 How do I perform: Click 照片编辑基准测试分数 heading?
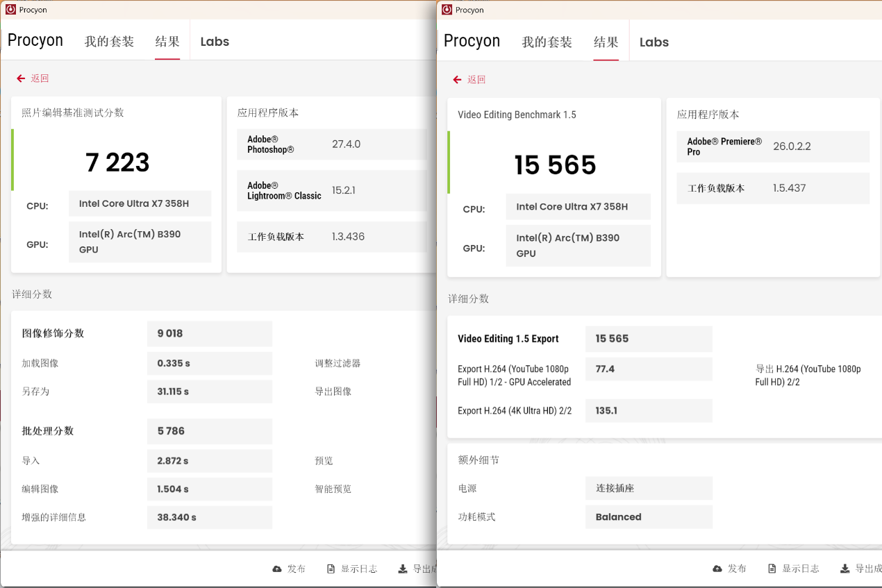coord(73,112)
